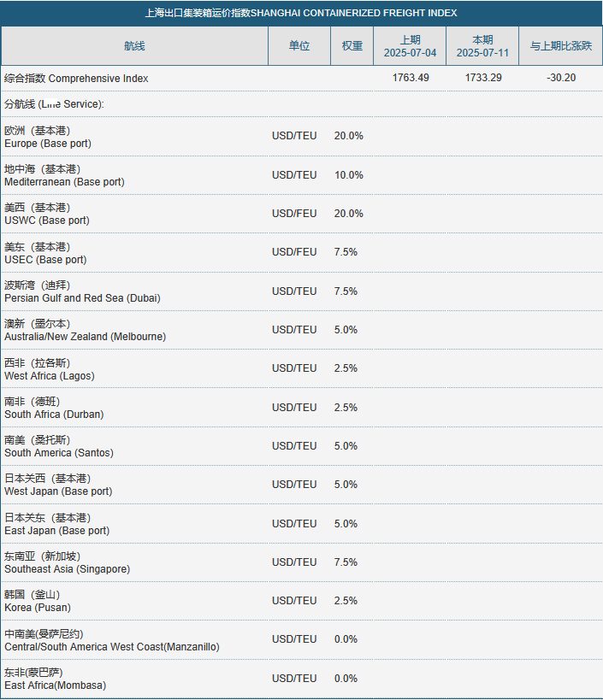
Task: Click the 单位 column header
Action: 299,46
